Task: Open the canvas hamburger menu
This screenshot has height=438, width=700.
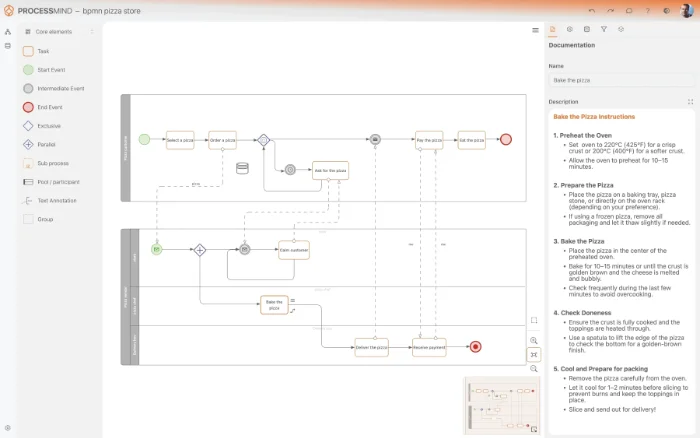Action: [535, 30]
